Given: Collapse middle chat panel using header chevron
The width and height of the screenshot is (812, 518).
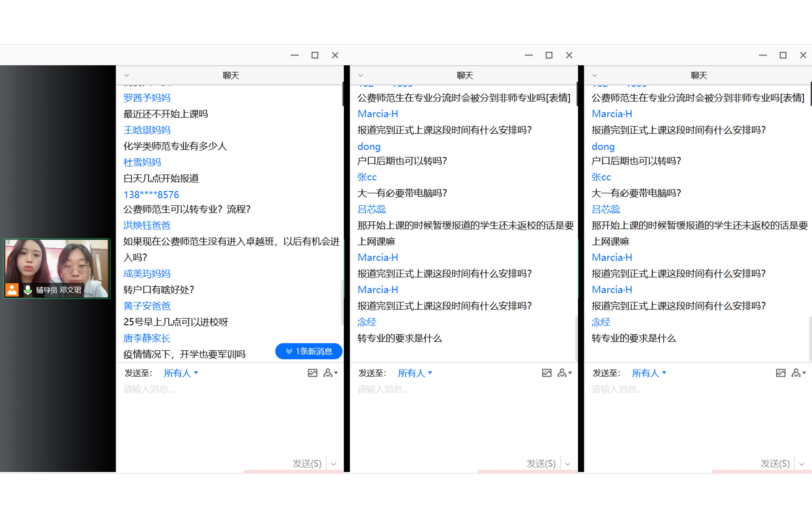Looking at the screenshot, I should [361, 75].
